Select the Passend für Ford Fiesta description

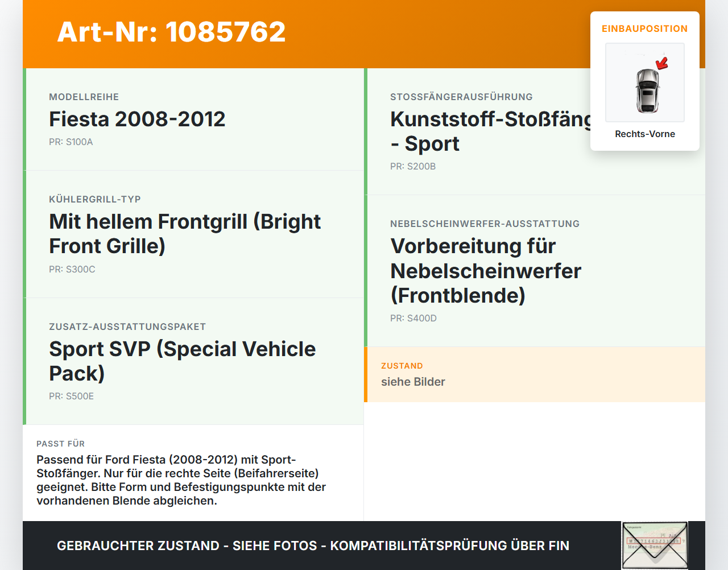181,480
